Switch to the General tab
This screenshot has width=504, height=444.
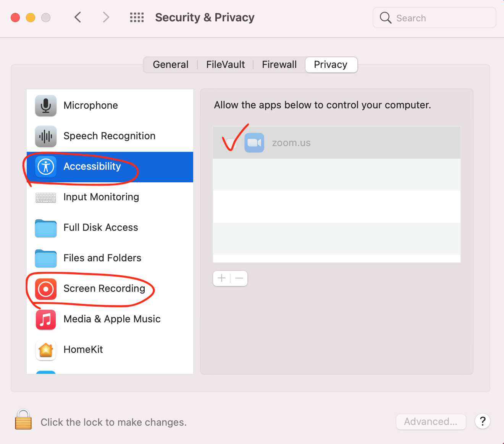click(x=171, y=65)
